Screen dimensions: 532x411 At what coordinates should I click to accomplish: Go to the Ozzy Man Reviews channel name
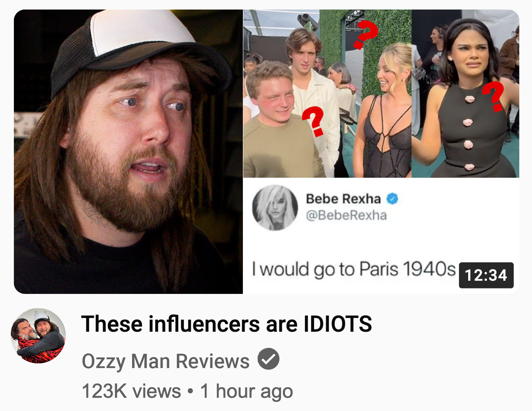tap(166, 361)
